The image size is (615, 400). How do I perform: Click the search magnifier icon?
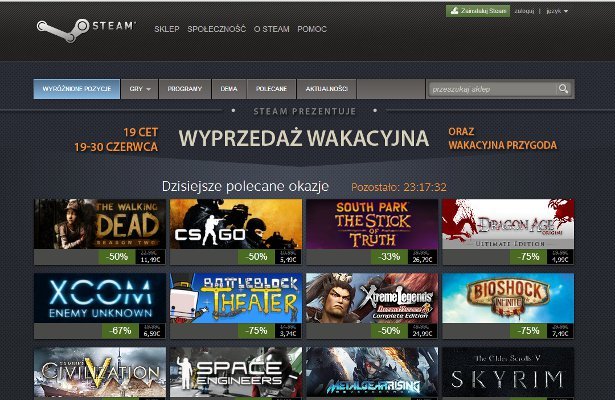564,89
